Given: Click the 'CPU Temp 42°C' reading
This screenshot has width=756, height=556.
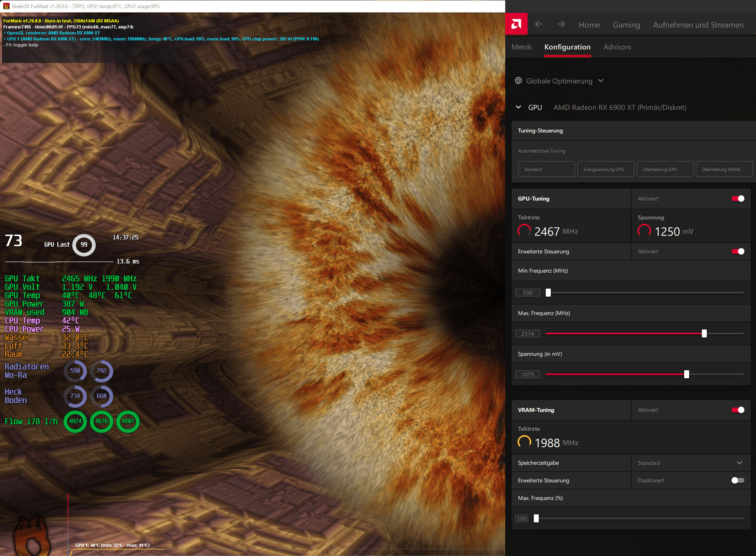Looking at the screenshot, I should click(x=42, y=321).
